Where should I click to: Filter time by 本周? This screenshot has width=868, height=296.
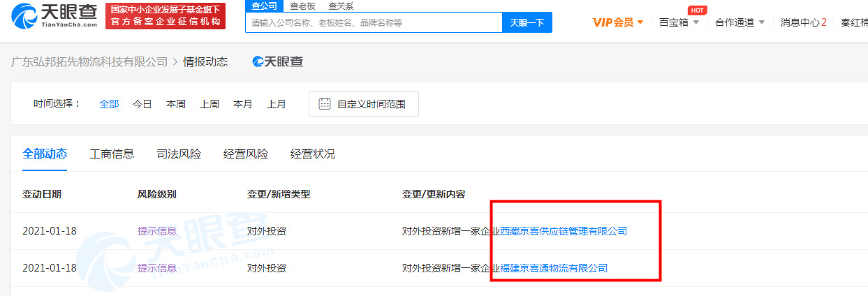(x=176, y=104)
